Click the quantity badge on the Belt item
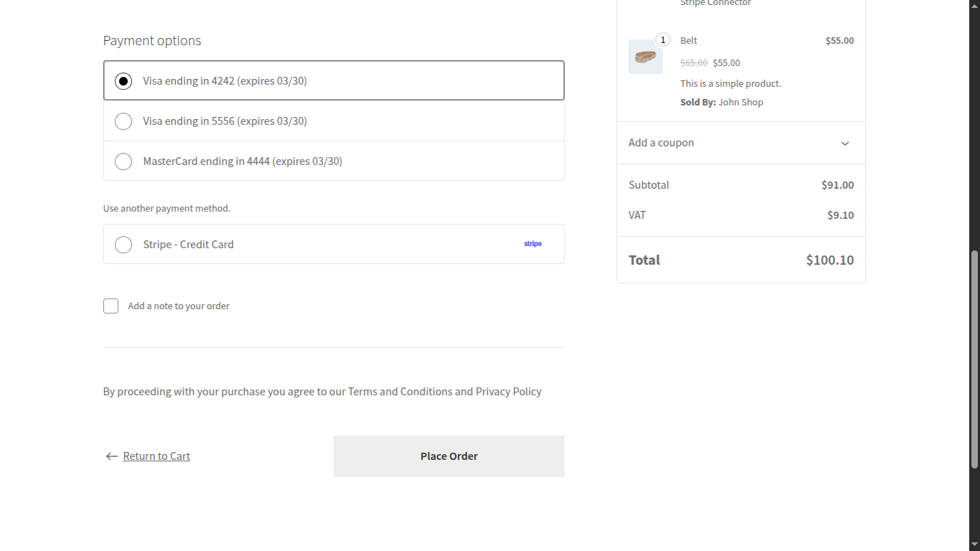The height and width of the screenshot is (551, 980). click(662, 39)
